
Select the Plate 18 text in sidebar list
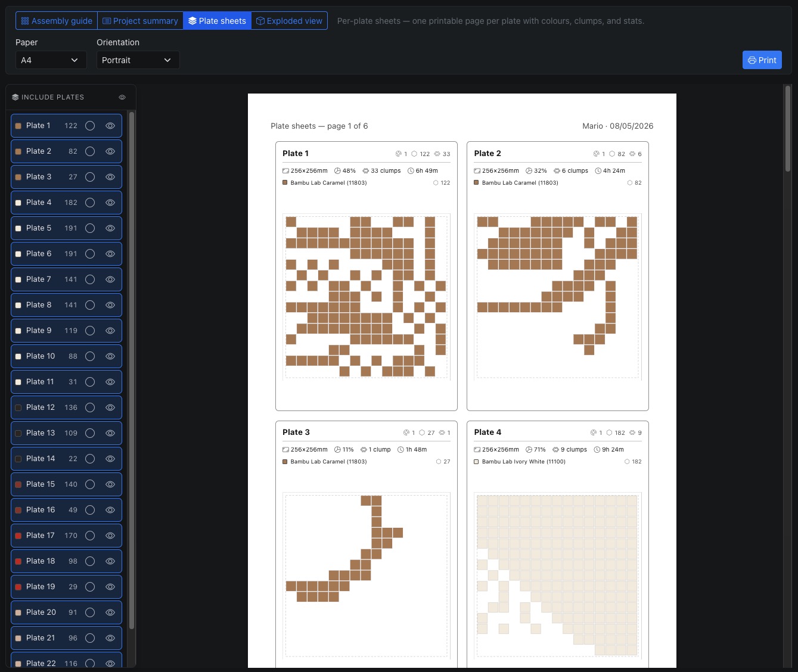pos(41,561)
